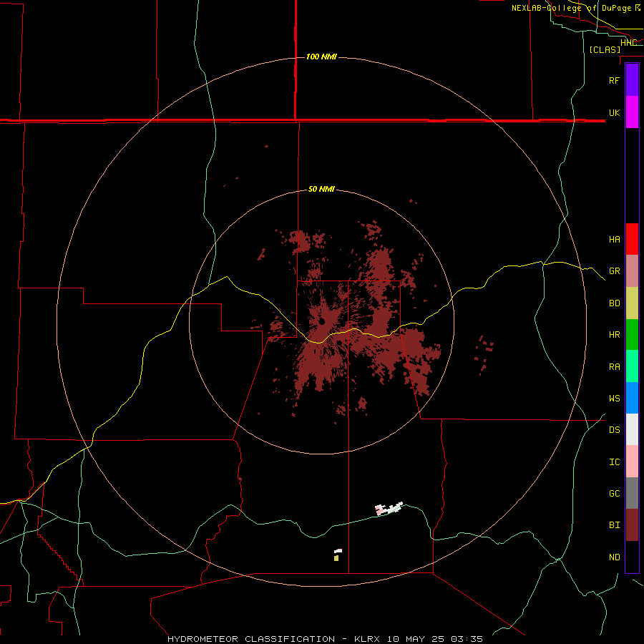The width and height of the screenshot is (644, 644).
Task: Click the BI legend label
Action: click(x=614, y=525)
